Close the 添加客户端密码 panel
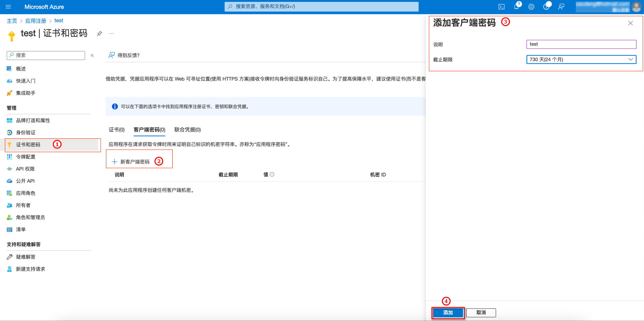The height and width of the screenshot is (321, 644). 630,23
